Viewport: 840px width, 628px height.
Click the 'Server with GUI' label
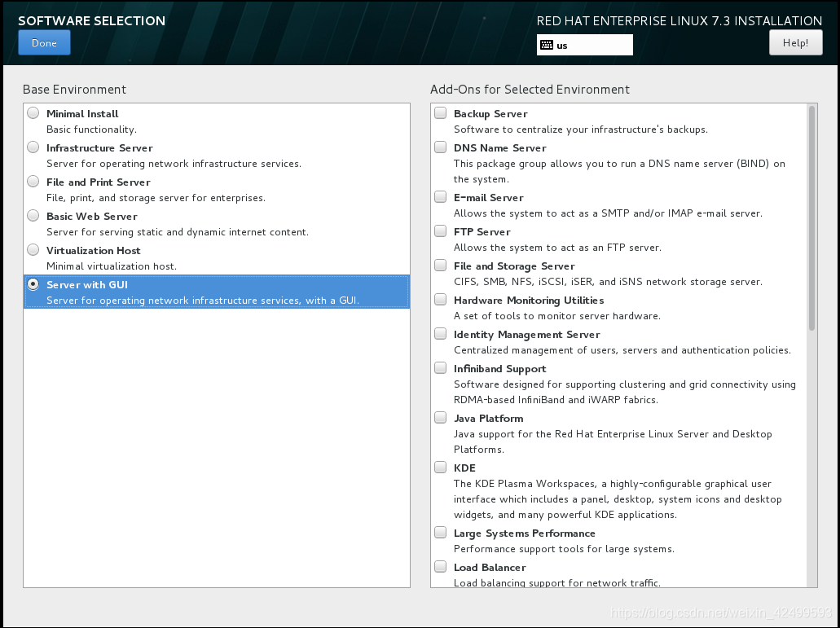(87, 285)
